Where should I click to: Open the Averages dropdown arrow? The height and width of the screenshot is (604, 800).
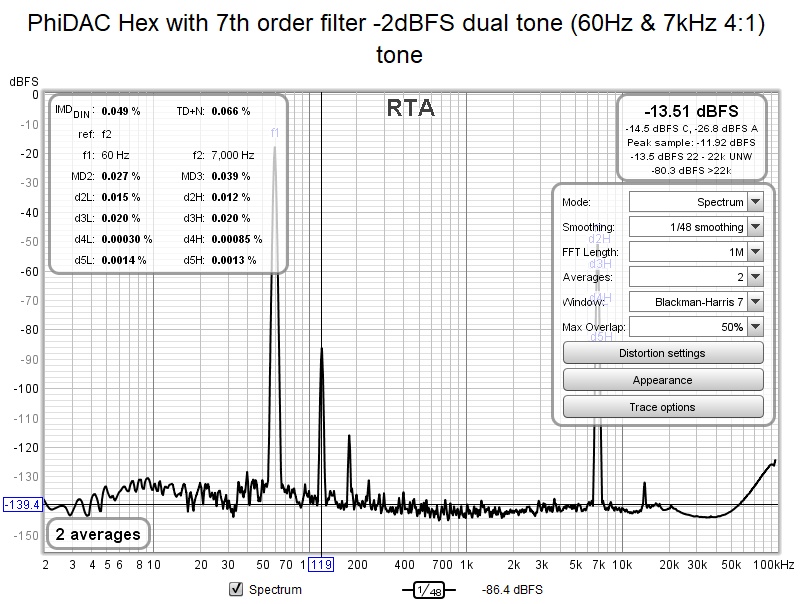pyautogui.click(x=756, y=276)
